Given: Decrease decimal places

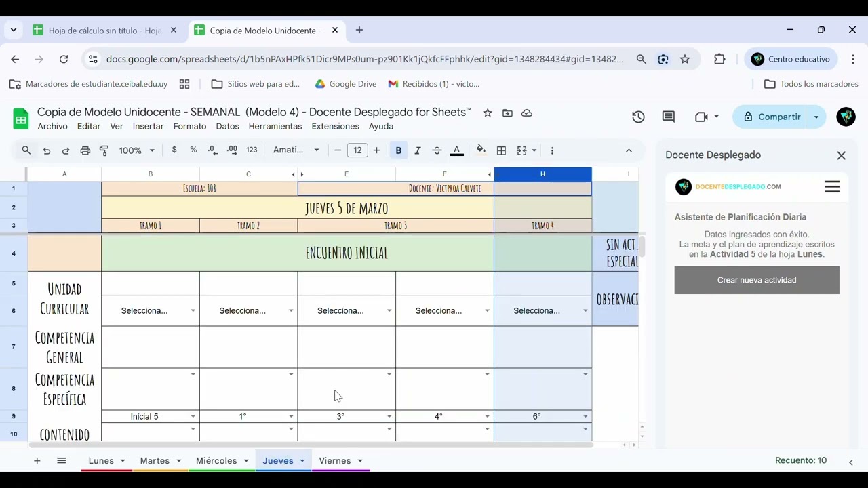Looking at the screenshot, I should 213,150.
